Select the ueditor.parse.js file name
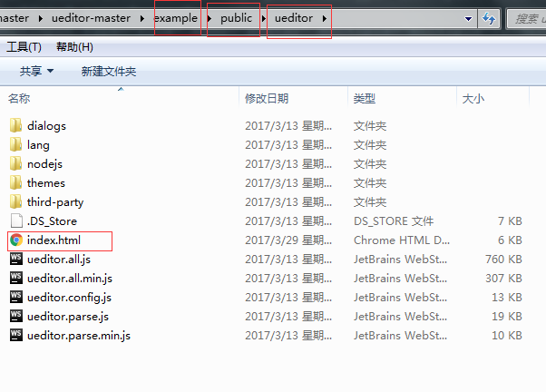This screenshot has height=392, width=546. [x=68, y=317]
